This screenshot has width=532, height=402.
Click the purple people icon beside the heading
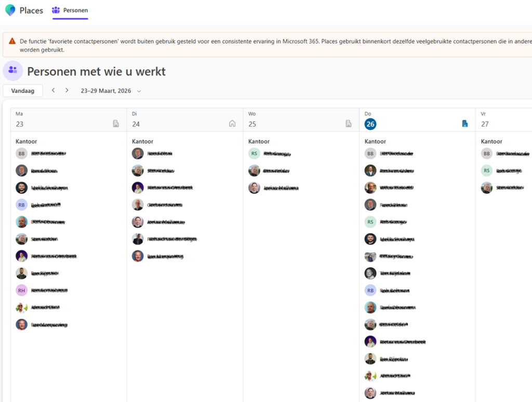coord(13,71)
